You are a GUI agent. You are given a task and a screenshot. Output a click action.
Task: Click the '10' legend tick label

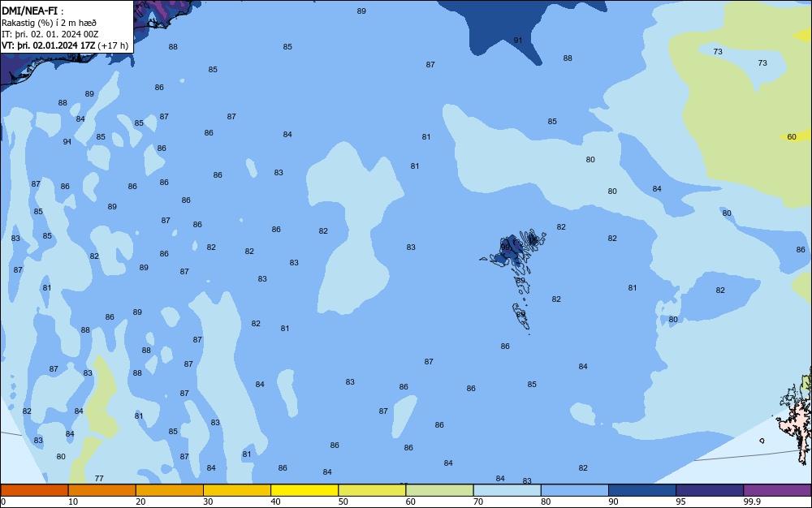pyautogui.click(x=73, y=502)
